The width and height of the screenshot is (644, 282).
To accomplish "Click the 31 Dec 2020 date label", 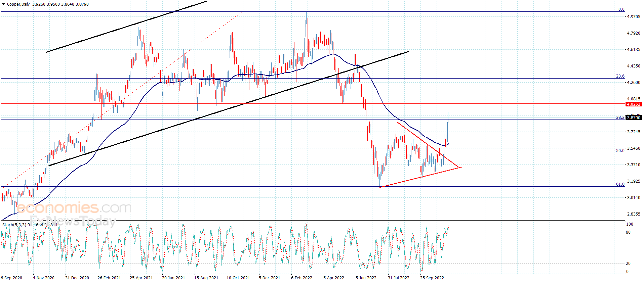I will pos(77,278).
